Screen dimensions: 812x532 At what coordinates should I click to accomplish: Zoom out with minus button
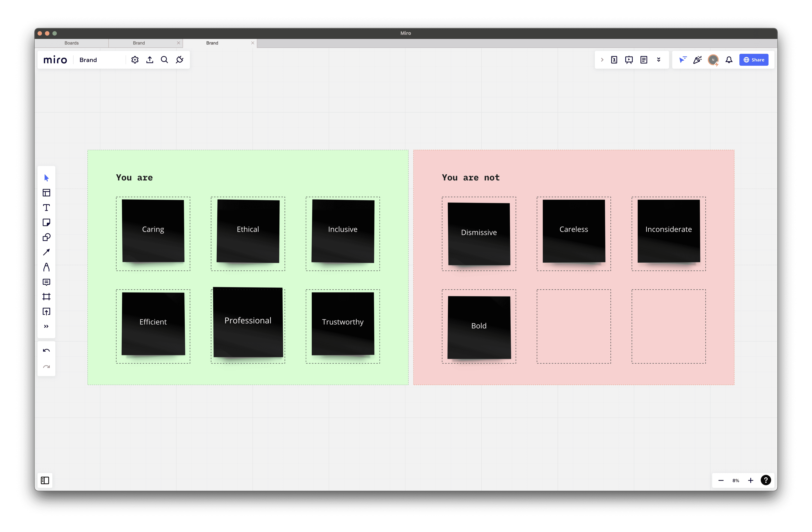click(721, 480)
